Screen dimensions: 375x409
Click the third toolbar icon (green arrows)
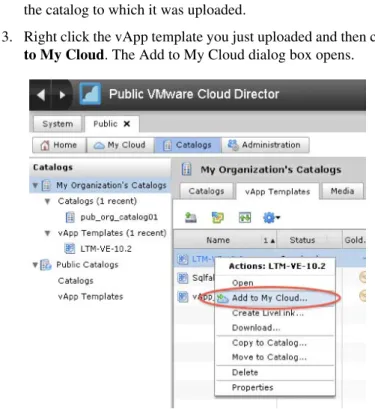(x=245, y=218)
